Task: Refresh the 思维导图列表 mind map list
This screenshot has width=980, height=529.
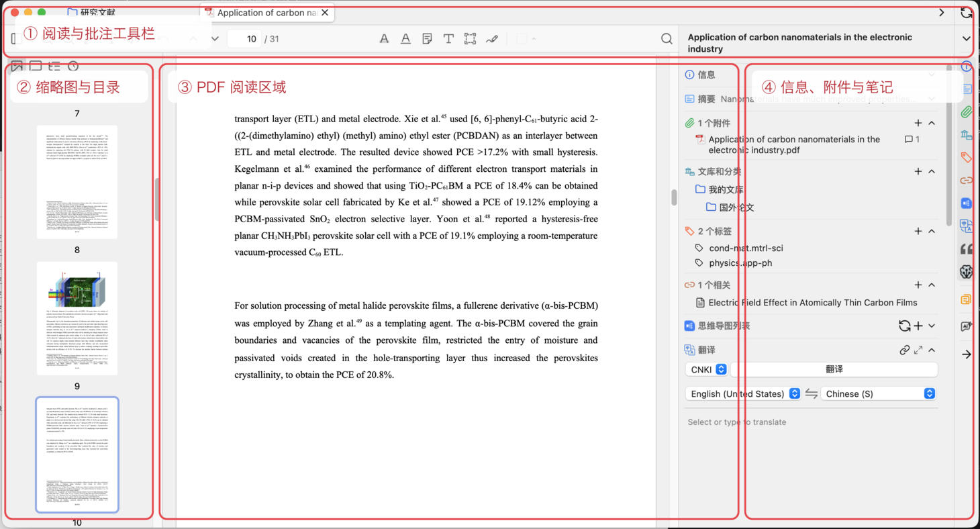Action: pyautogui.click(x=905, y=326)
